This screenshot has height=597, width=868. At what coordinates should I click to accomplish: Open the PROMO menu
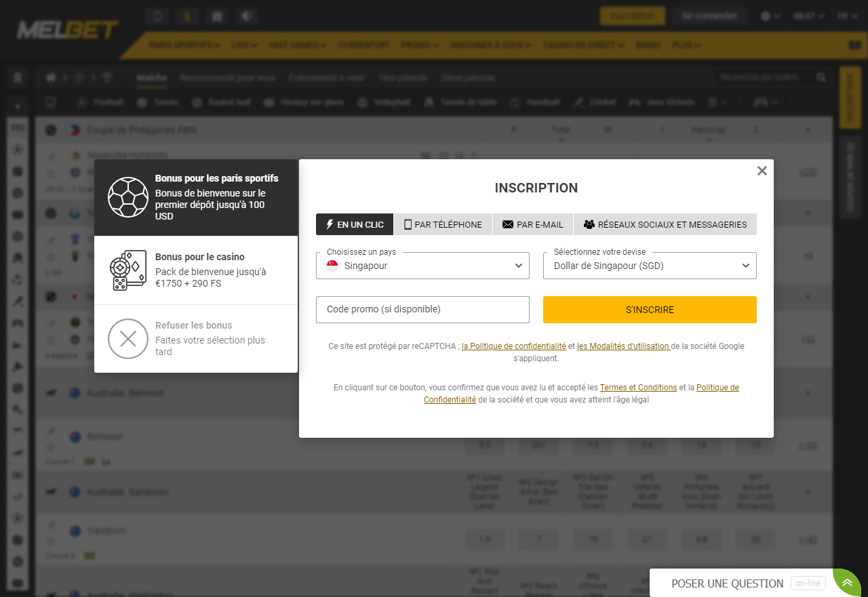click(420, 45)
